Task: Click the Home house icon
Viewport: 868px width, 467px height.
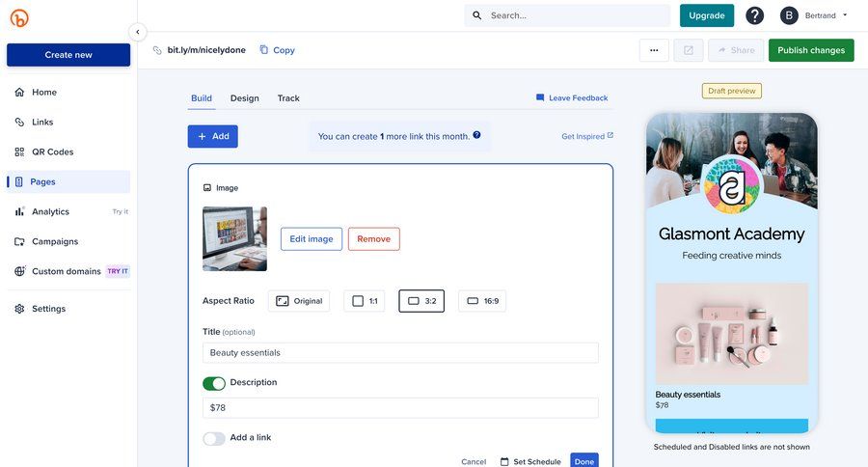Action: coord(19,92)
